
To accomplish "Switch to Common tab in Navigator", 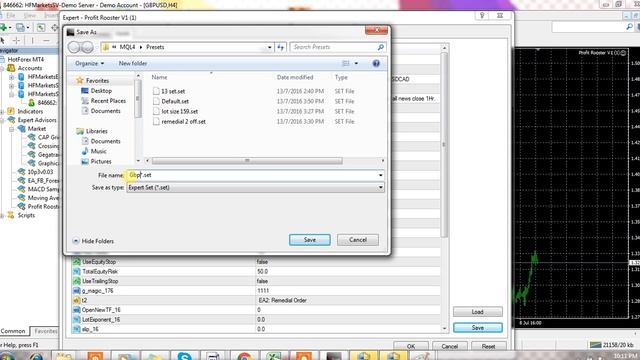I will [13, 331].
